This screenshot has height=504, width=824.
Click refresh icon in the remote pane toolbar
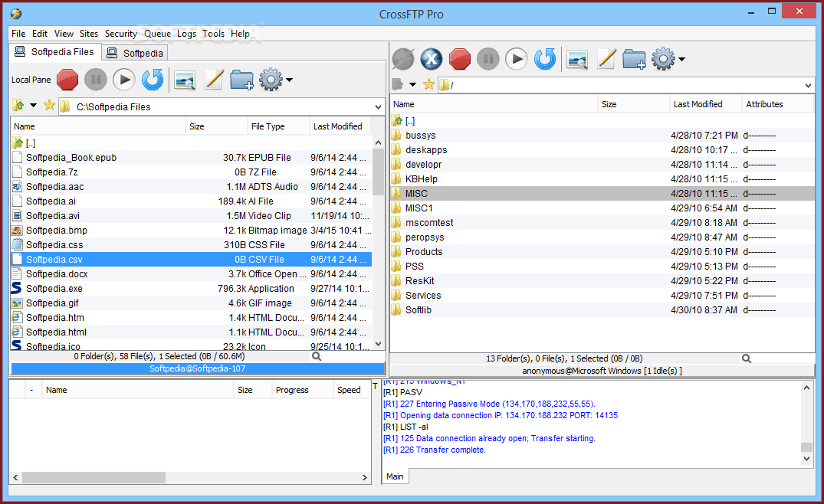544,58
